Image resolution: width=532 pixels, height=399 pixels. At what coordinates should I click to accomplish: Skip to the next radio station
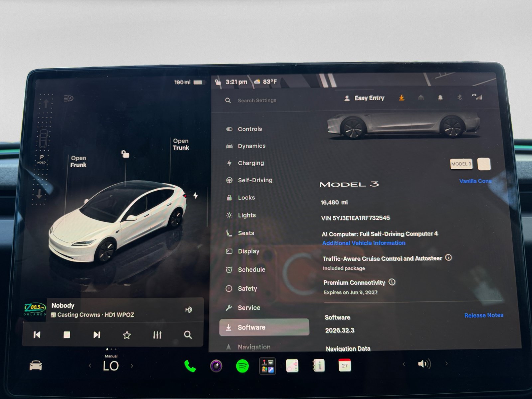97,335
